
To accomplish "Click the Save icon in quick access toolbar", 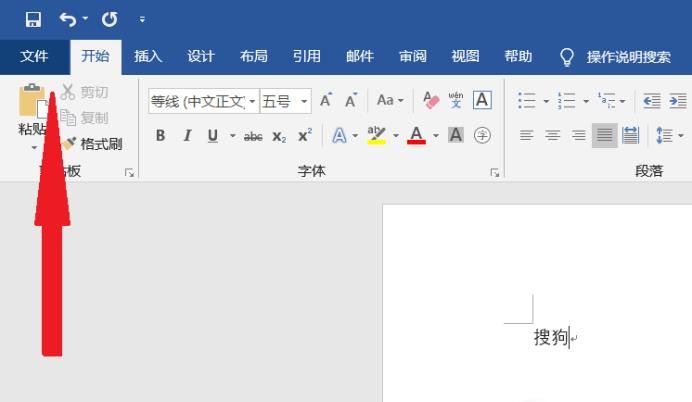I will click(33, 19).
